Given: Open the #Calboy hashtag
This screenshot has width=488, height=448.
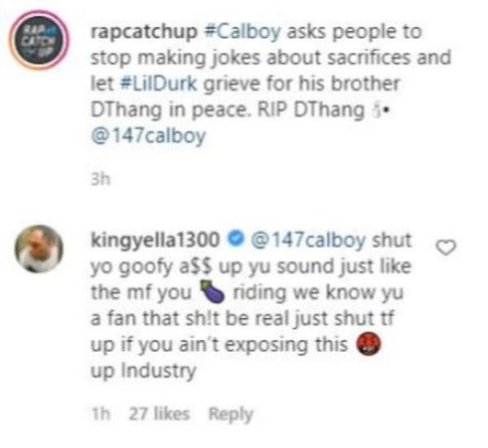Looking at the screenshot, I should pos(242,32).
